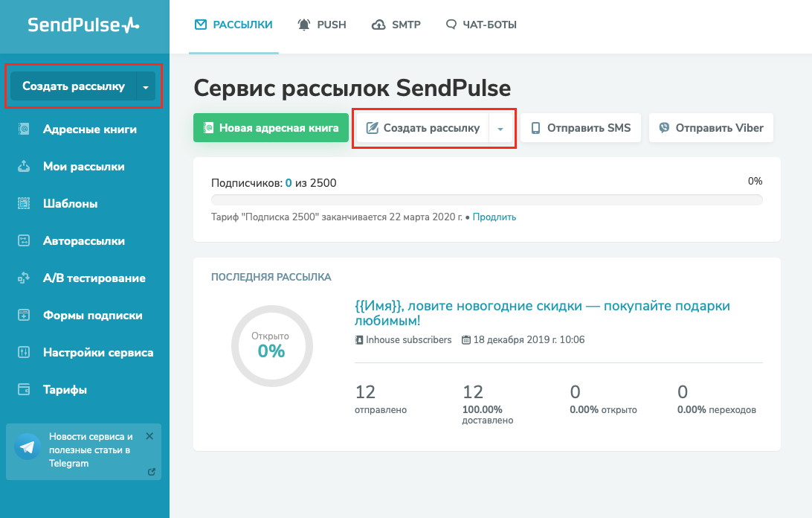Expand main Создать рассылку dropdown arrow
The width and height of the screenshot is (812, 518).
tap(500, 128)
